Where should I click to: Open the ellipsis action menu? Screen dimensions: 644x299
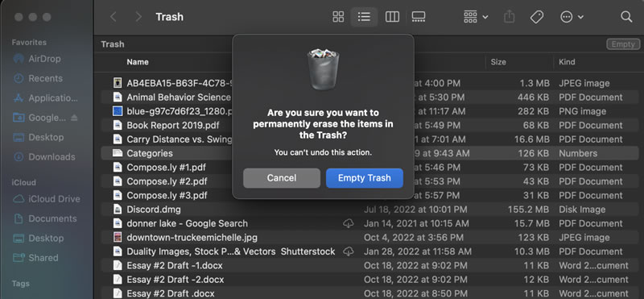(x=572, y=17)
